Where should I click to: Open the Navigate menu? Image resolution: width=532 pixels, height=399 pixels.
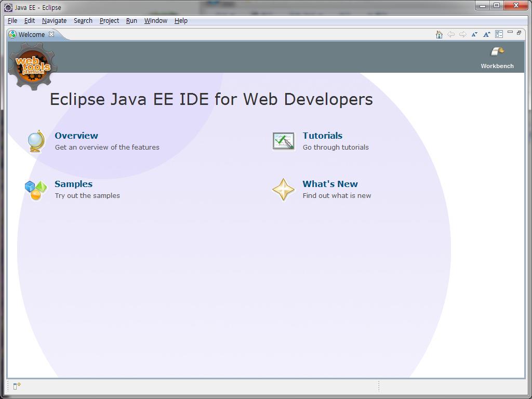click(54, 21)
